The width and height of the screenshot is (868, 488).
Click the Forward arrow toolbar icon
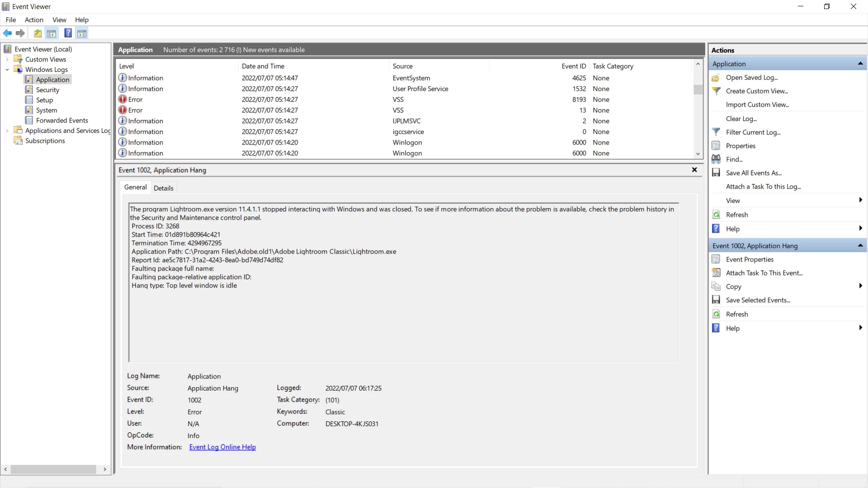[20, 33]
